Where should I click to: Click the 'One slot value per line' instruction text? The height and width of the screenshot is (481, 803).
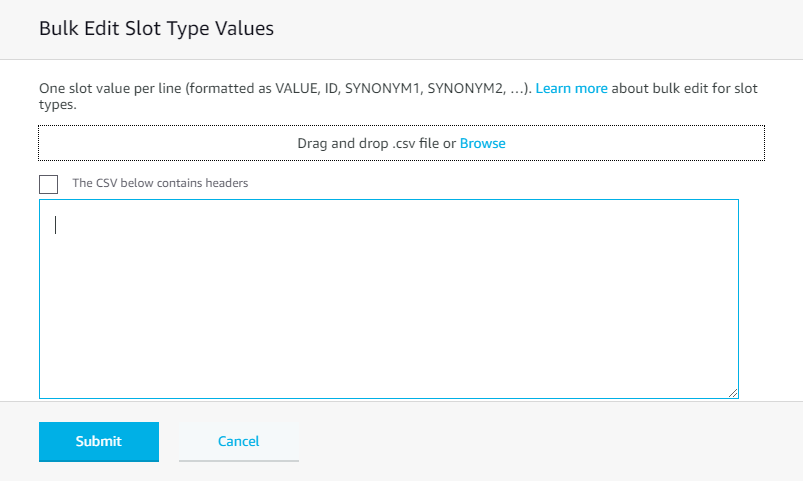tap(120, 88)
